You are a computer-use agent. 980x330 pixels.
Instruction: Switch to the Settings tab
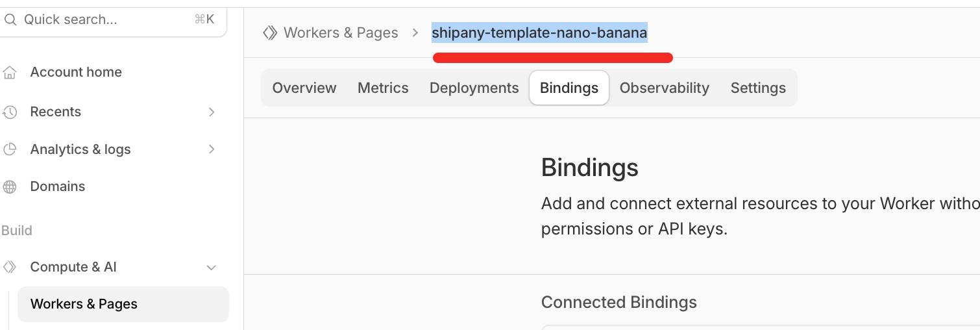[758, 88]
